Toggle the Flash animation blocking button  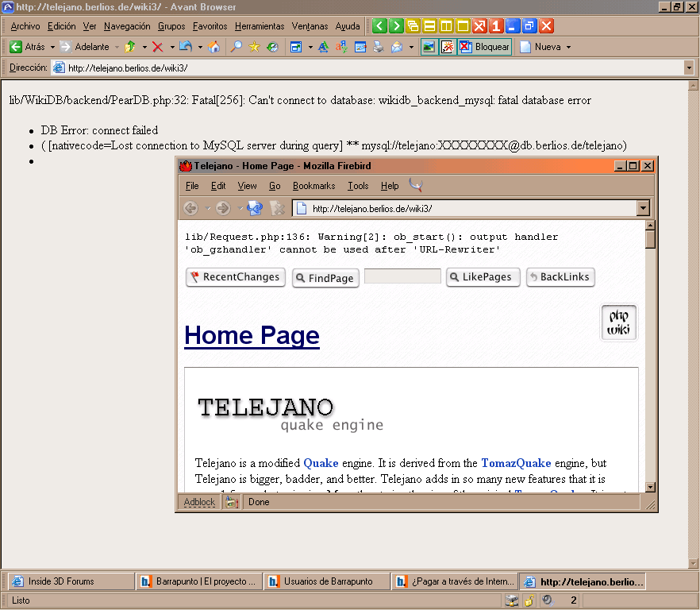click(448, 47)
